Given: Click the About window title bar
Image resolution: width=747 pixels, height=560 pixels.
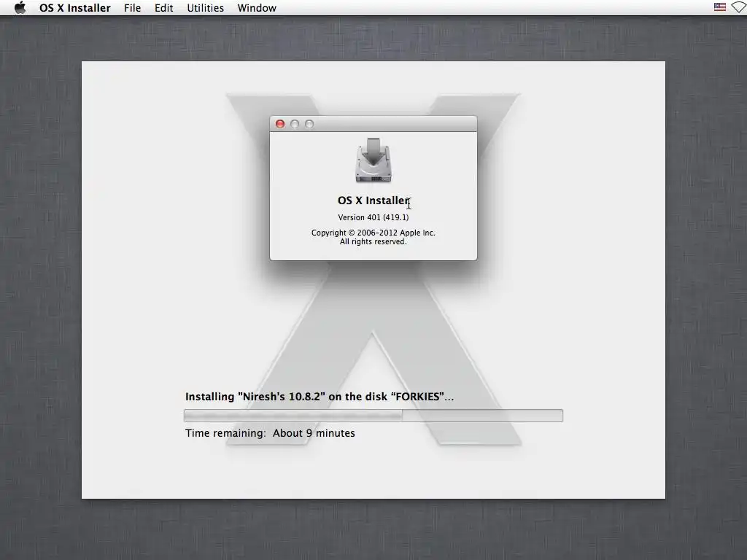Looking at the screenshot, I should [373, 124].
